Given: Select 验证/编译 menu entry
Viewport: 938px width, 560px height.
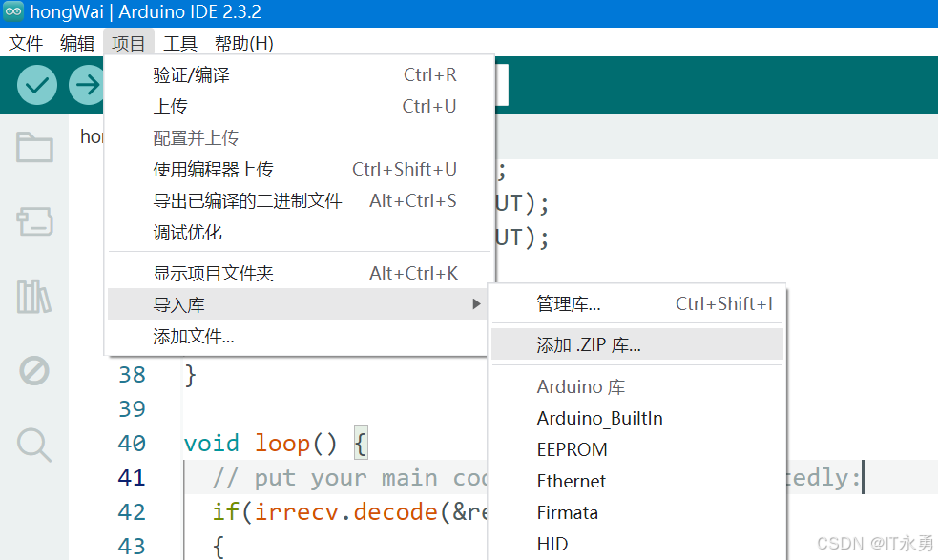Looking at the screenshot, I should click(x=299, y=74).
